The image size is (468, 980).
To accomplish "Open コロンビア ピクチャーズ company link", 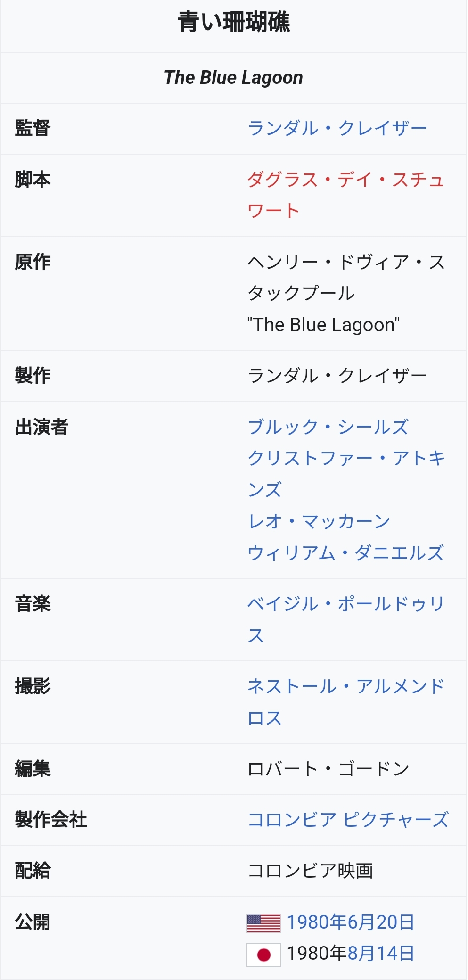I will 348,820.
